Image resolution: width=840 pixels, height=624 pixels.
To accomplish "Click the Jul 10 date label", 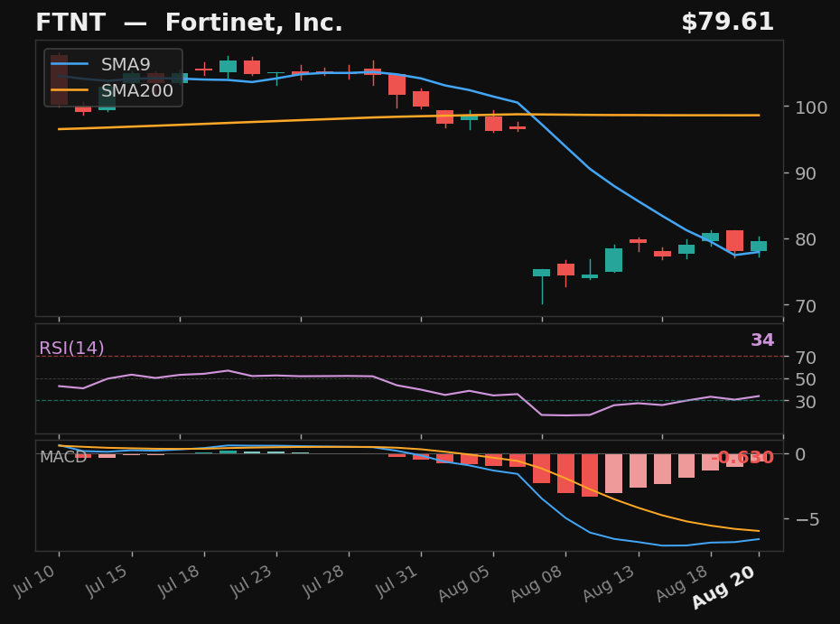I will click(x=34, y=581).
